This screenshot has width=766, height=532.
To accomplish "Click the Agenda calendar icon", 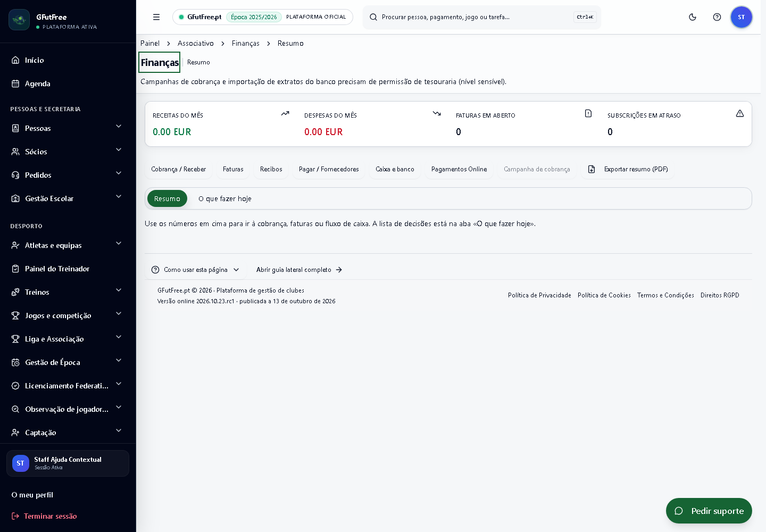I will click(x=15, y=84).
